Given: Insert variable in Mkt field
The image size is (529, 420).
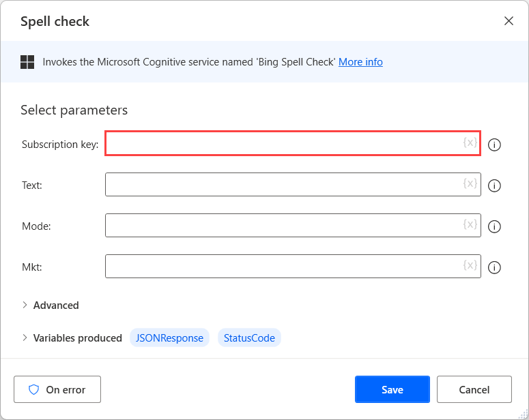Looking at the screenshot, I should tap(470, 265).
